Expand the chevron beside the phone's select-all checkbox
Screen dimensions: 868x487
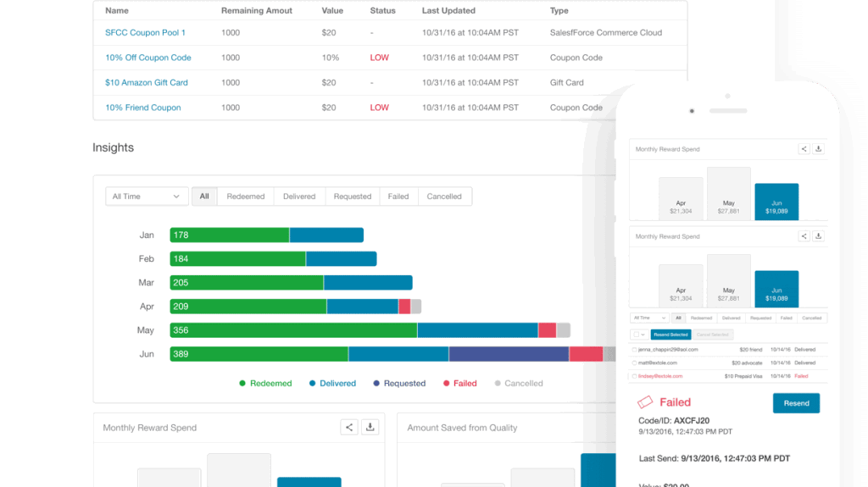pyautogui.click(x=643, y=335)
